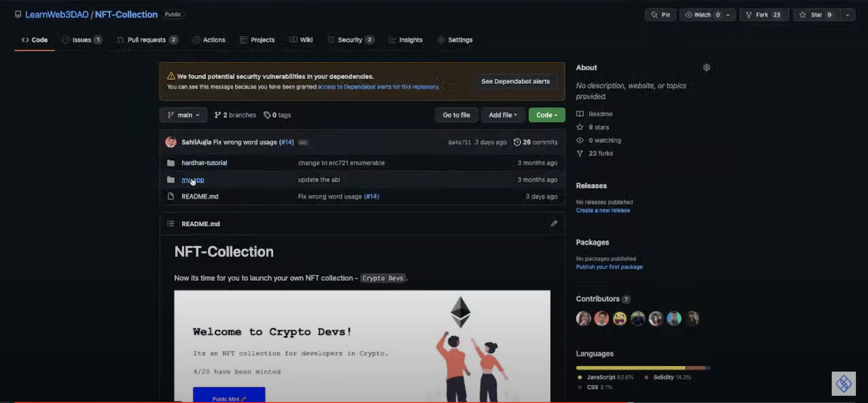This screenshot has height=403, width=868.
Task: Click the JavaScript language bar segment
Action: 631,367
